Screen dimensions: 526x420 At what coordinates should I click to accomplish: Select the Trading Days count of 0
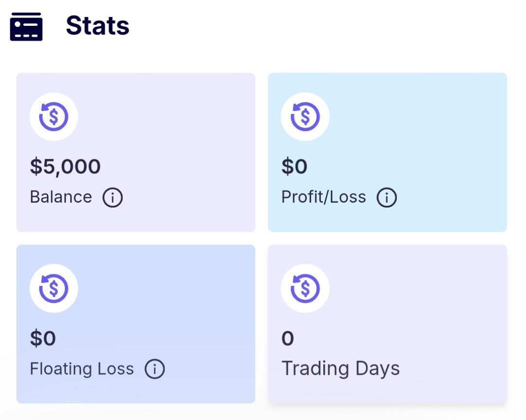tap(287, 338)
